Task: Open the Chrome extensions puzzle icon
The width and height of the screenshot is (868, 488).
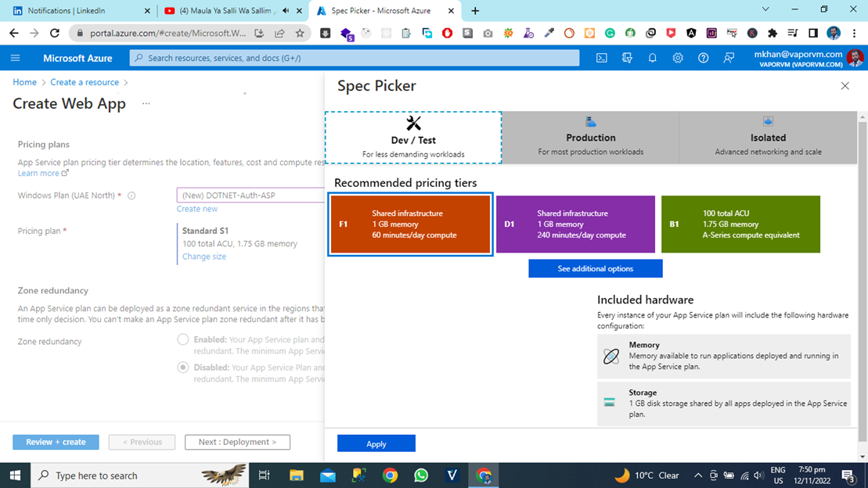Action: 772,33
